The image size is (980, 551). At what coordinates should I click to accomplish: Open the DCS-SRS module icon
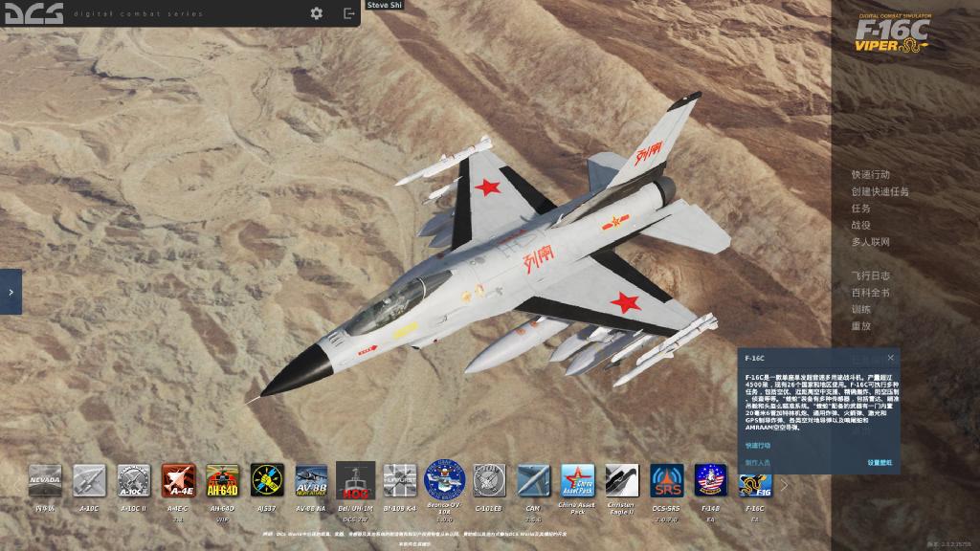(667, 480)
